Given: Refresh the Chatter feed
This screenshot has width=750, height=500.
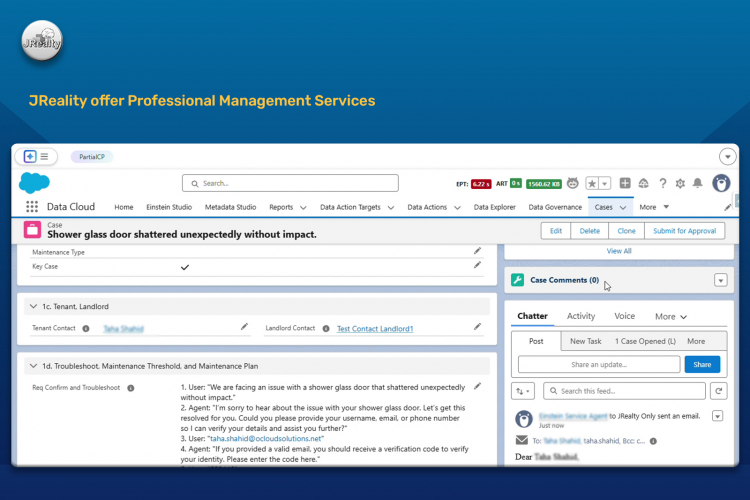Looking at the screenshot, I should [718, 391].
